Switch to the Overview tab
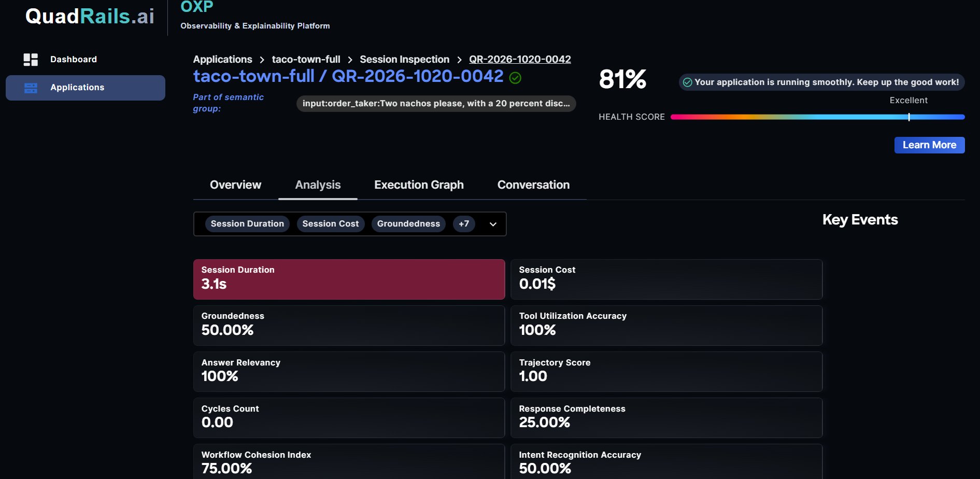This screenshot has height=479, width=980. point(235,185)
